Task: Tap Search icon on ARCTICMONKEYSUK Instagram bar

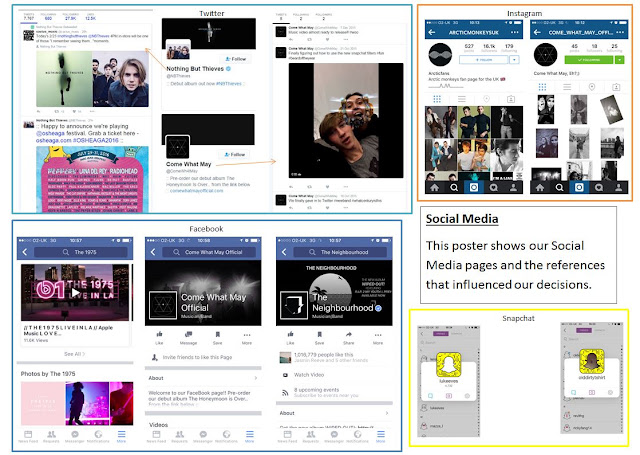Action: pos(454,188)
